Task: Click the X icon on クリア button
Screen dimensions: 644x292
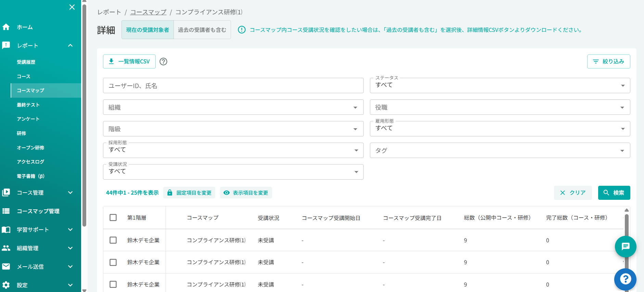Action: (563, 193)
